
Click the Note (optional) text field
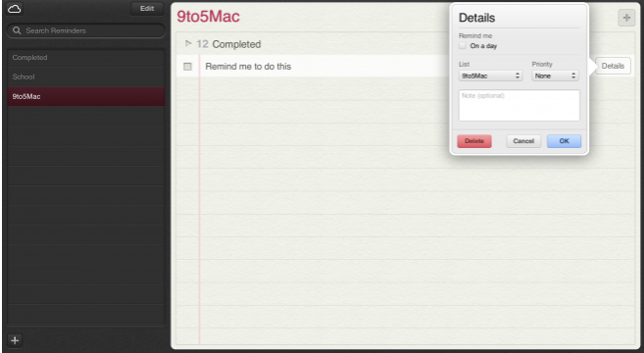click(520, 106)
